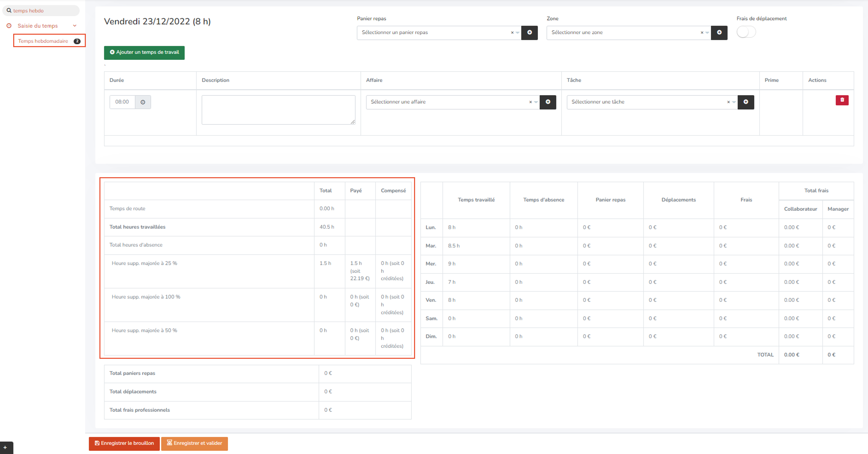Click Ajouter un temps de travail button
Viewport: 868px width, 454px height.
coord(144,53)
